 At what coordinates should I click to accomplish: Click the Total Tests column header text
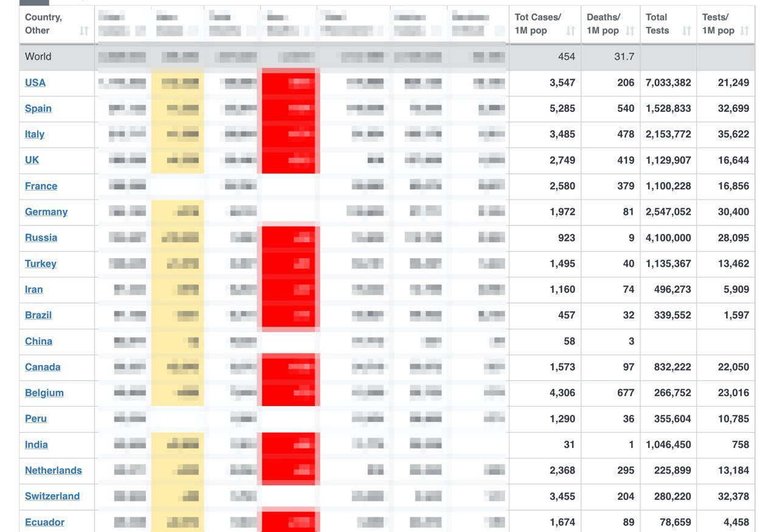(x=657, y=24)
